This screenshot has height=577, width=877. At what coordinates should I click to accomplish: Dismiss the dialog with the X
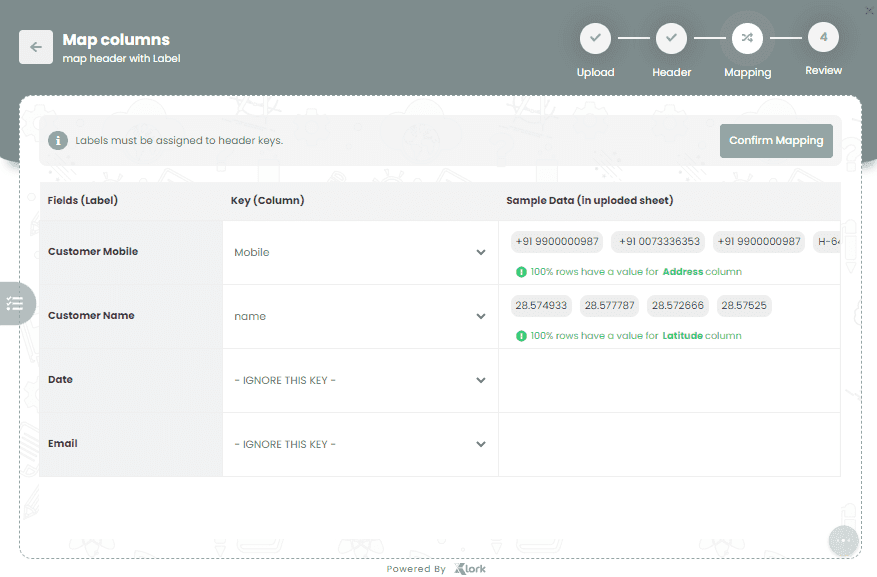(868, 10)
